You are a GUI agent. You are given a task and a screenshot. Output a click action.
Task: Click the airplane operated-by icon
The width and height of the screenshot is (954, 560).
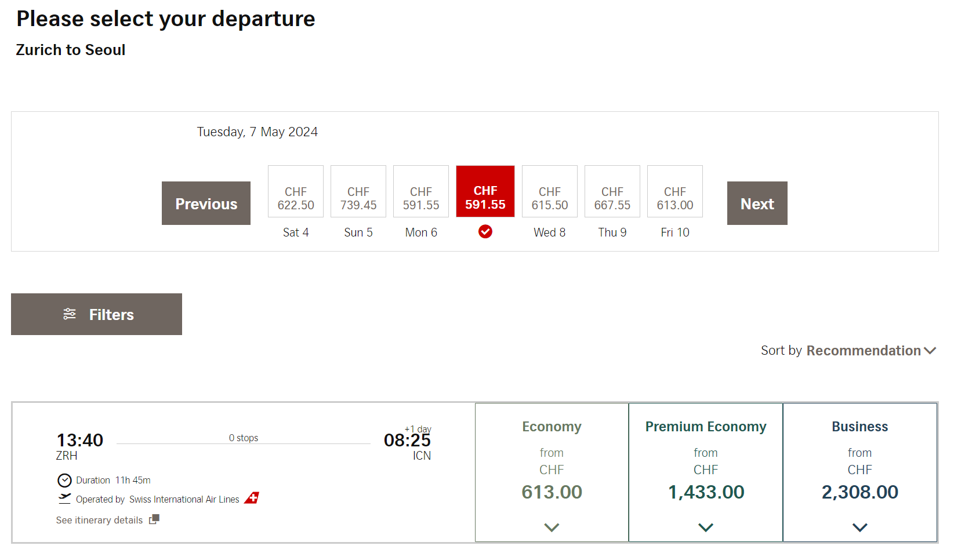point(64,499)
